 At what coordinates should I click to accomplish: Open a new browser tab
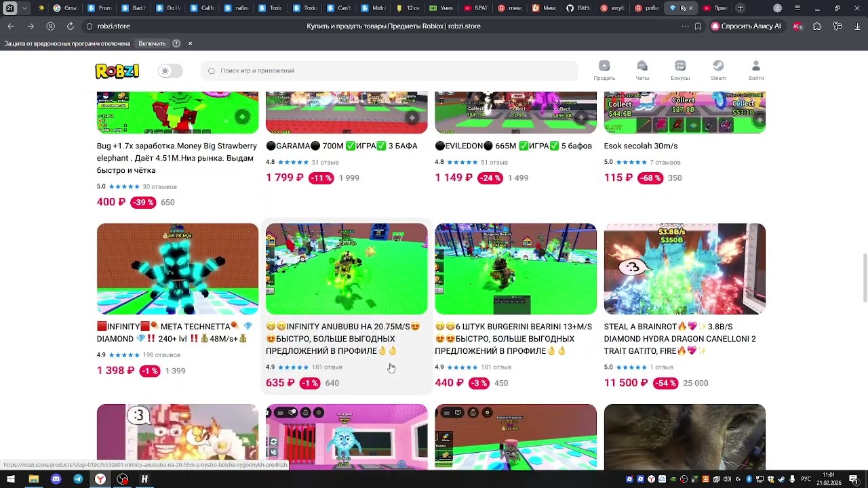point(740,8)
